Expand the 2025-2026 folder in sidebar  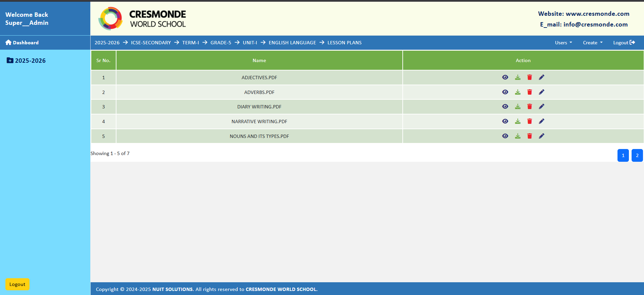(x=10, y=61)
